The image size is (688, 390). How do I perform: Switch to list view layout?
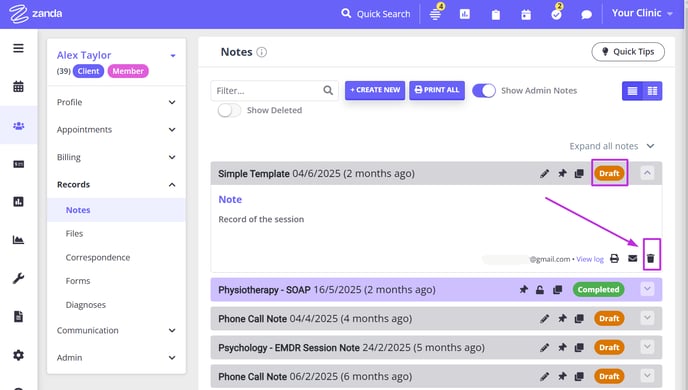[x=632, y=91]
